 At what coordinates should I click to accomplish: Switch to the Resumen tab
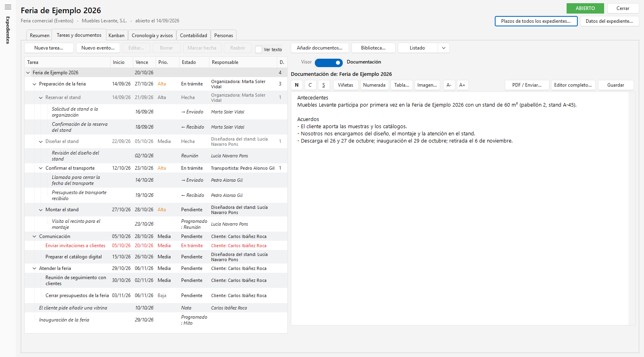click(x=40, y=36)
